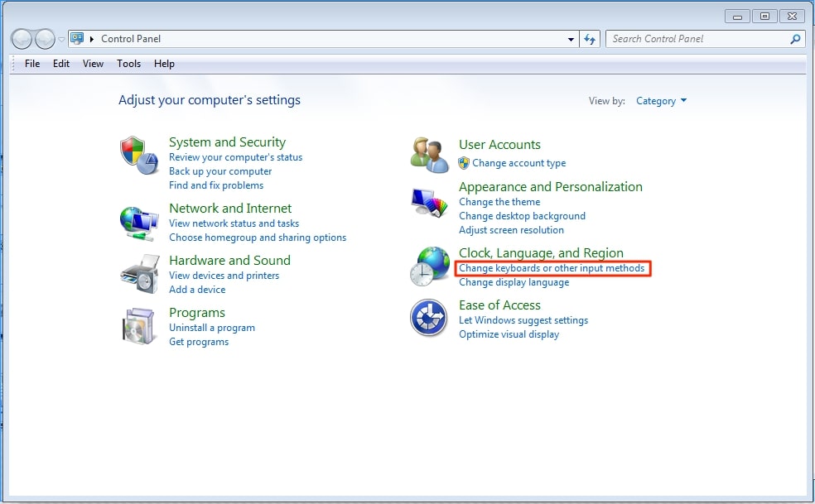
Task: Open the Adjust screen resolution link
Action: coord(511,230)
